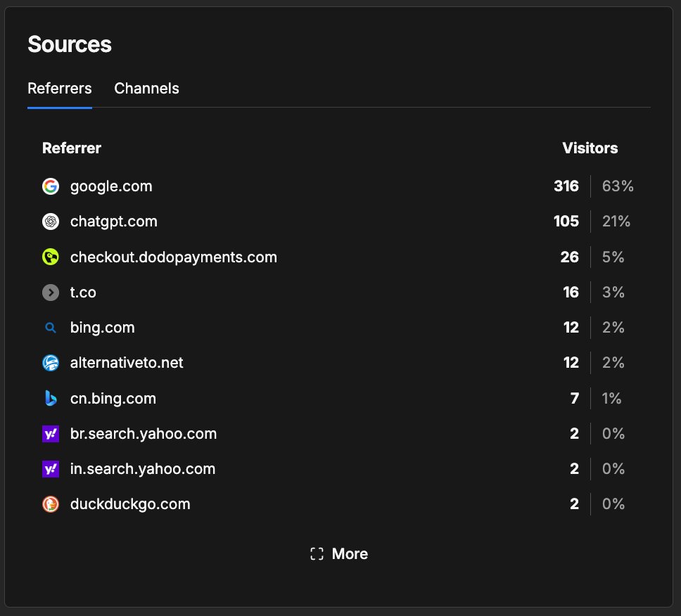Open the google.com referrer
Viewport: 681px width, 616px height.
click(111, 186)
